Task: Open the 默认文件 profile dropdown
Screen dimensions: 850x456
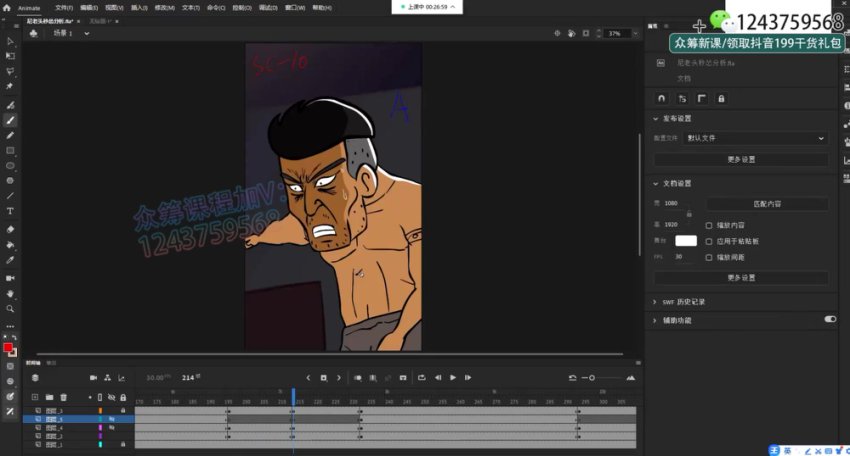Action: click(755, 138)
